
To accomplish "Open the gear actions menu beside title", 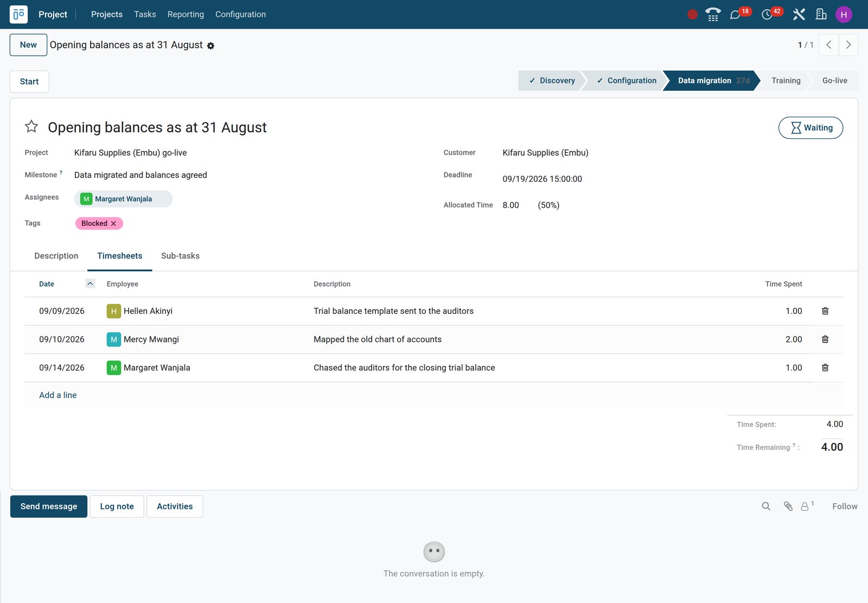I will click(210, 46).
